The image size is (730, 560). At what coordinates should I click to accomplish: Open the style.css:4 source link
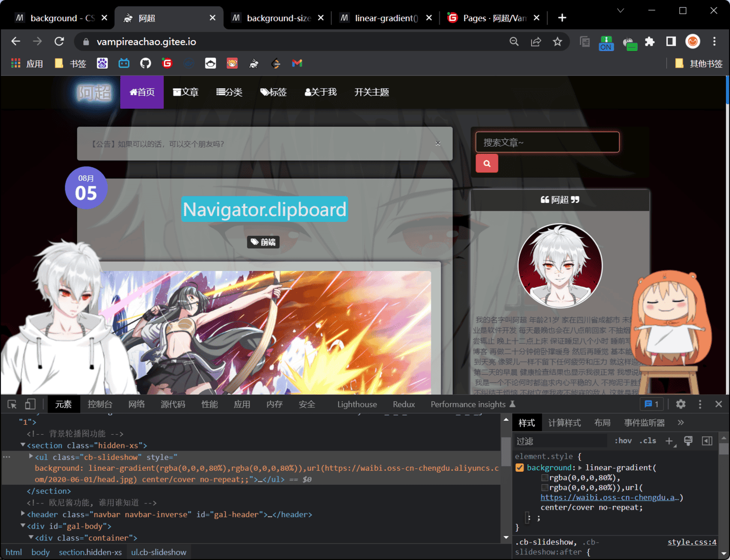pyautogui.click(x=691, y=542)
